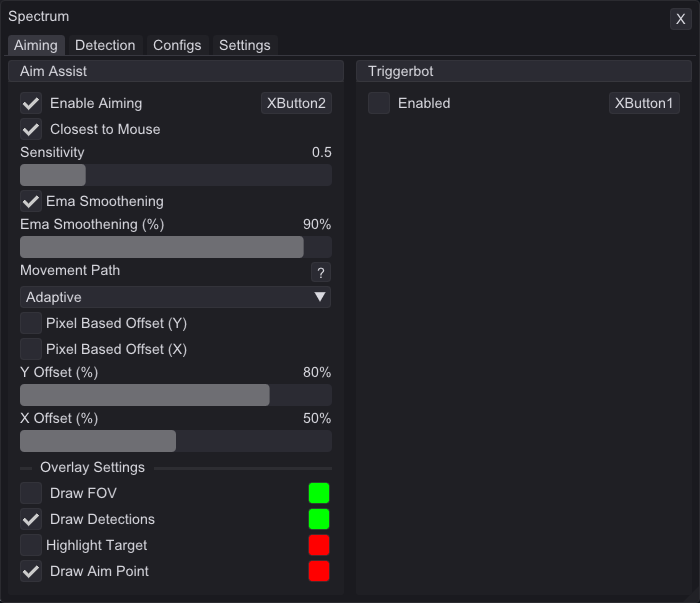Disable Ema Smoothening checkbox
The image size is (700, 603).
(x=31, y=201)
